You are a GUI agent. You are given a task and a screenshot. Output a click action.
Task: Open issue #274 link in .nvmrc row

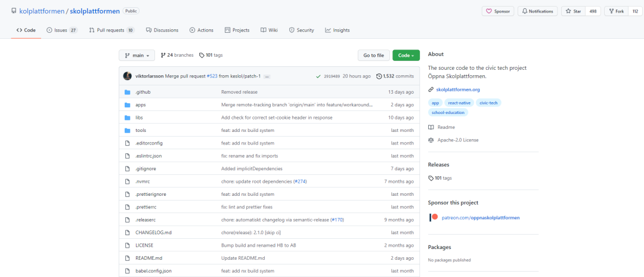click(300, 181)
